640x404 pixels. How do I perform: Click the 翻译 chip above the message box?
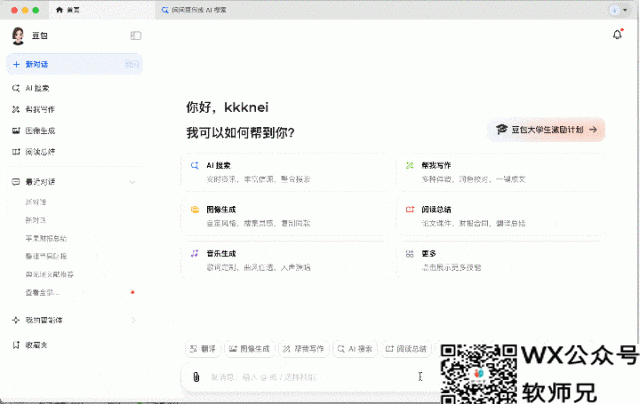click(x=203, y=349)
